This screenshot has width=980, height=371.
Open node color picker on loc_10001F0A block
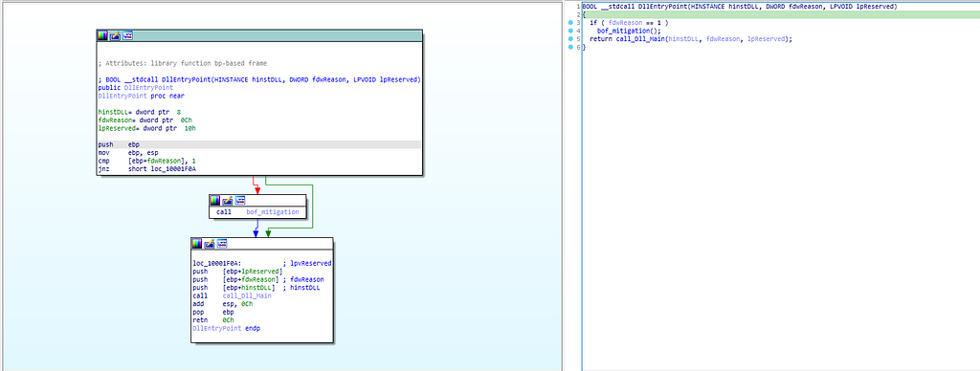197,244
